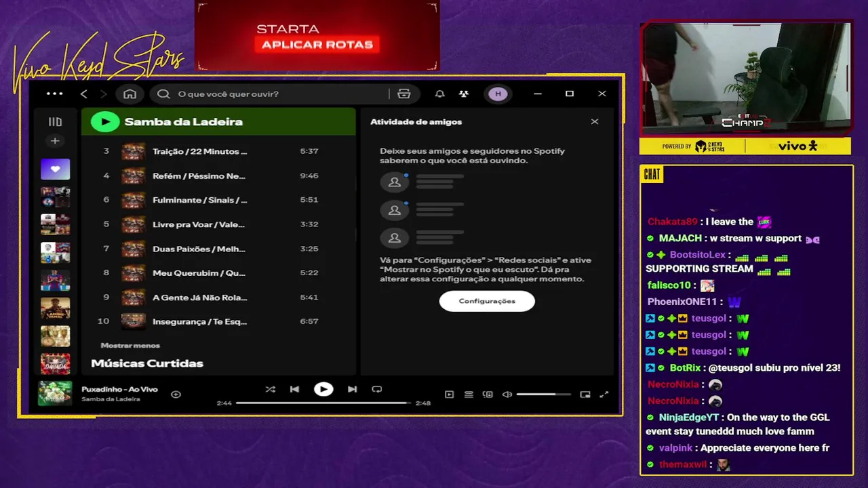Expand Your Library sidebar icon
The width and height of the screenshot is (868, 488).
(x=55, y=122)
